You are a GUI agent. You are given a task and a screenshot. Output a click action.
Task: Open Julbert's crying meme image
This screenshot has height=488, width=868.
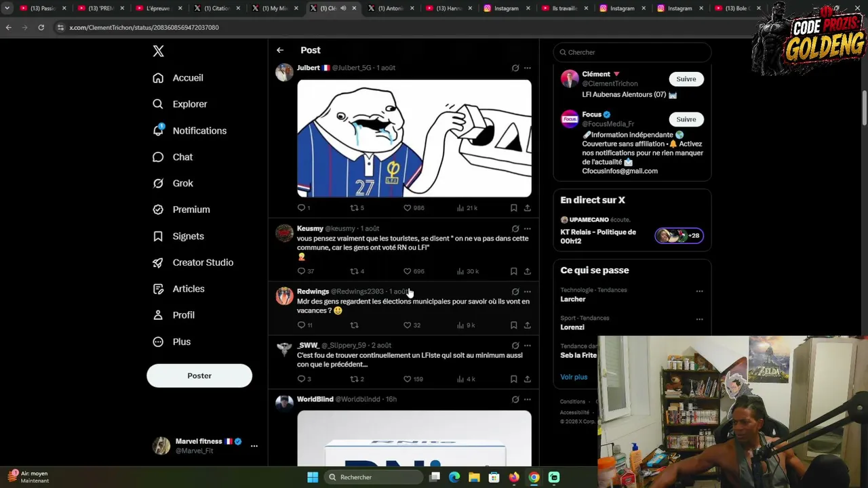(414, 138)
